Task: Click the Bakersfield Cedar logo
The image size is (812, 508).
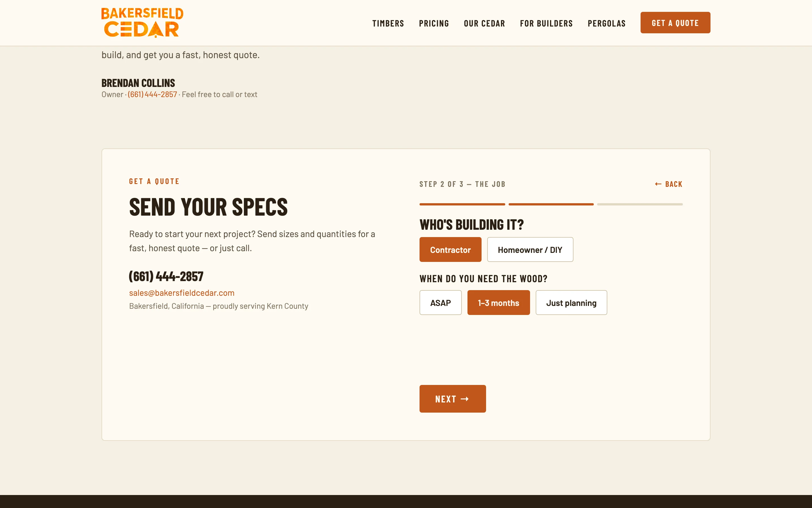Action: coord(142,23)
